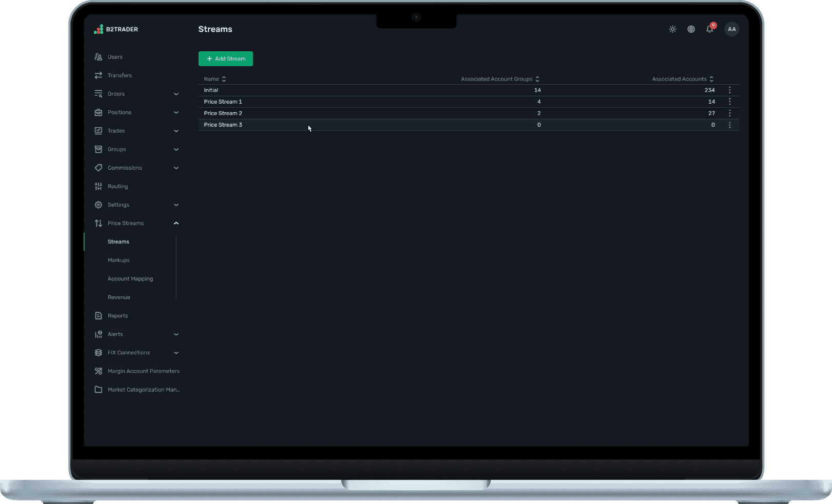The height and width of the screenshot is (504, 832).
Task: Open Market Categorization Man... label
Action: [x=144, y=390]
